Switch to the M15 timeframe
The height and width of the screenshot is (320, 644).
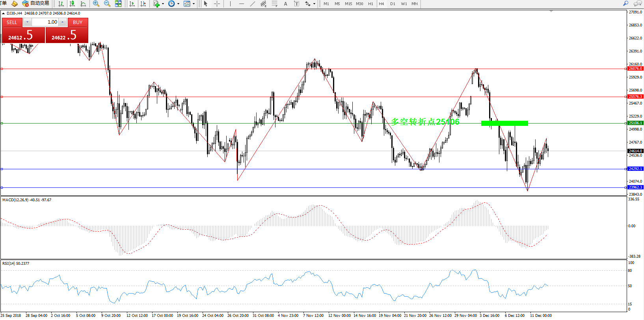348,4
